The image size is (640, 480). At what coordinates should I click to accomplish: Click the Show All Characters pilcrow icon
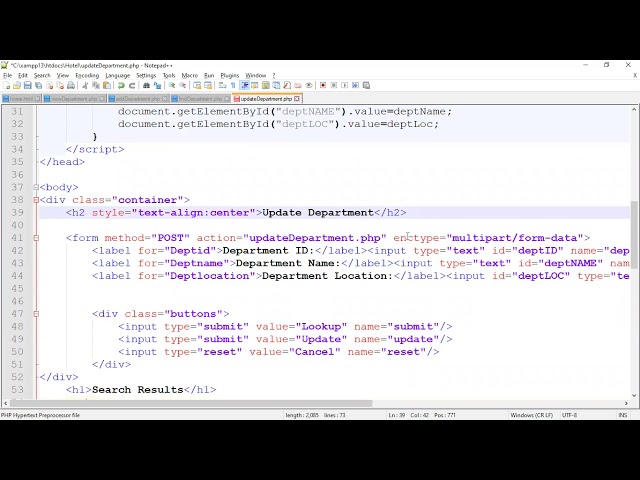tap(234, 86)
